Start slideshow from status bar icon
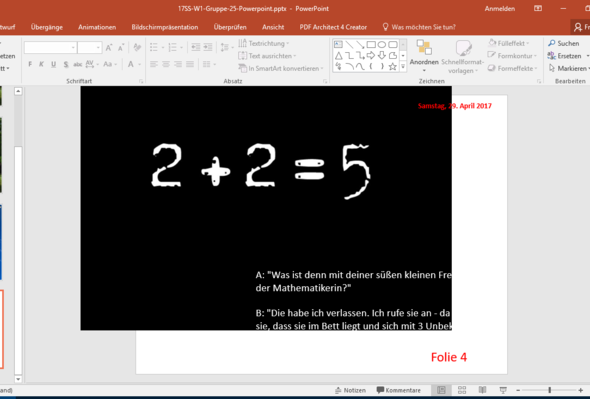Viewport: 590px width, 399px height. (x=503, y=390)
